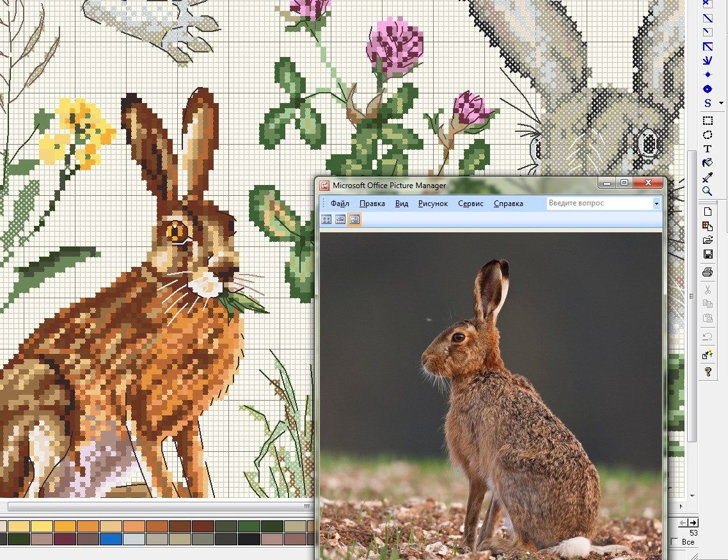Open the Рисунок menu
The height and width of the screenshot is (560, 728).
coord(433,204)
